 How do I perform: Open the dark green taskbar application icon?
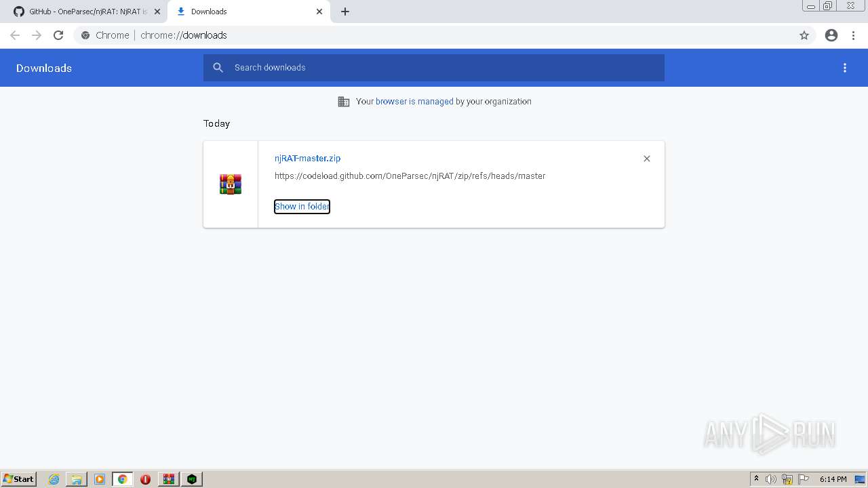point(193,479)
